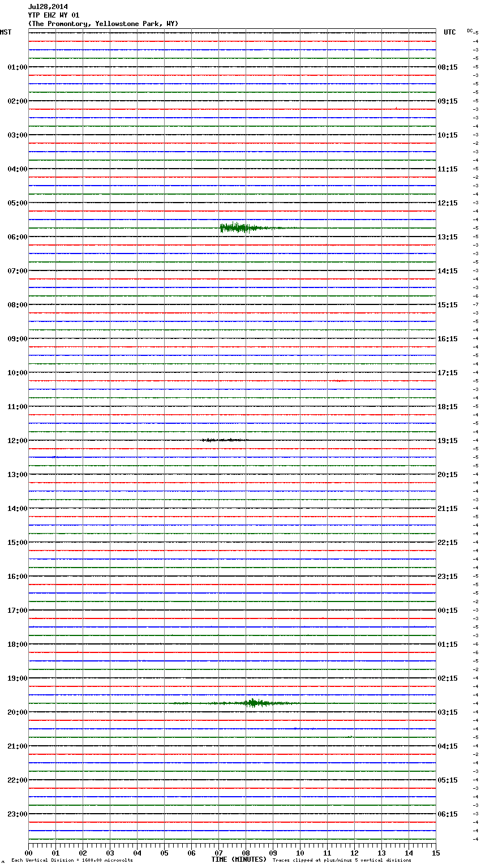481x868 pixels.
Task: Click the 10:15 UTC time label
Action: [448, 135]
